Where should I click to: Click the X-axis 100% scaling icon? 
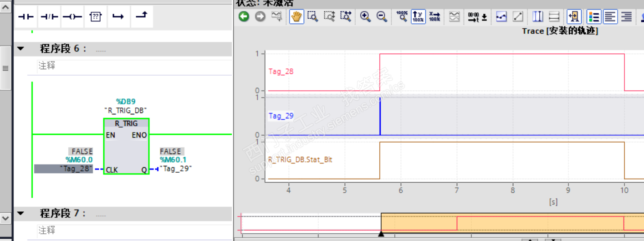435,17
